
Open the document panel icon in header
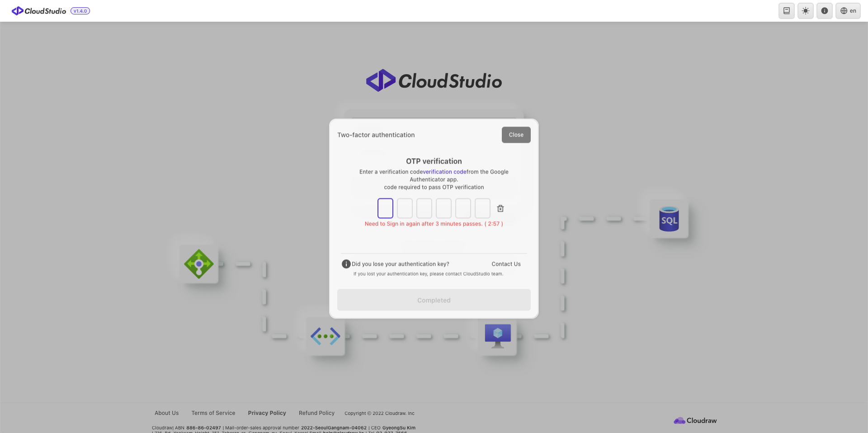click(x=787, y=11)
